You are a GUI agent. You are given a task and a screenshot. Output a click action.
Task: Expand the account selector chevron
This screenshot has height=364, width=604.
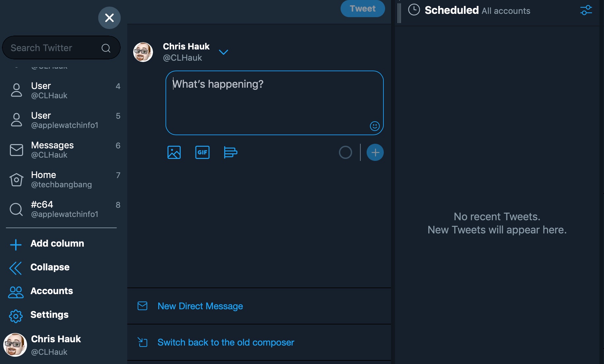coord(224,52)
